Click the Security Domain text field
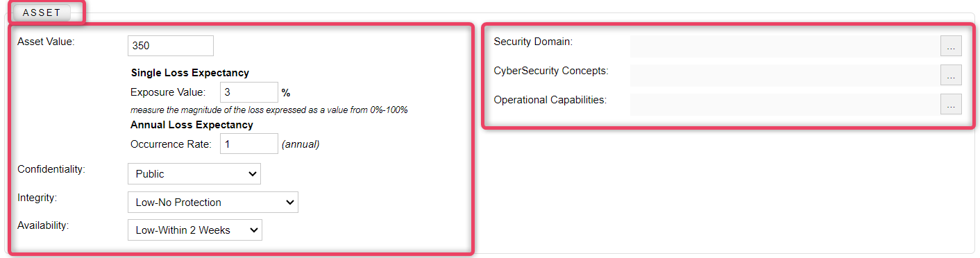 click(x=784, y=46)
